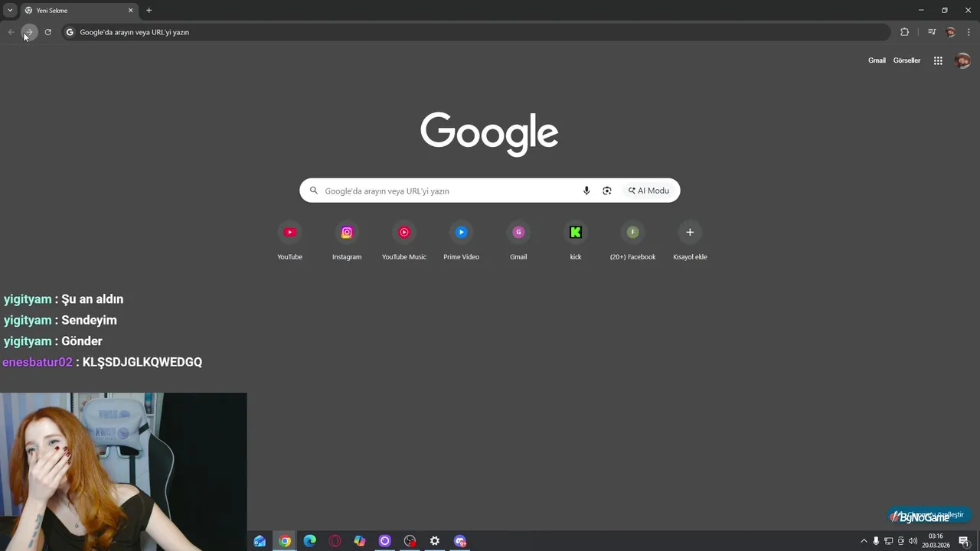Select Chrome in the taskbar
Screen dimensions: 980x551
click(x=285, y=541)
